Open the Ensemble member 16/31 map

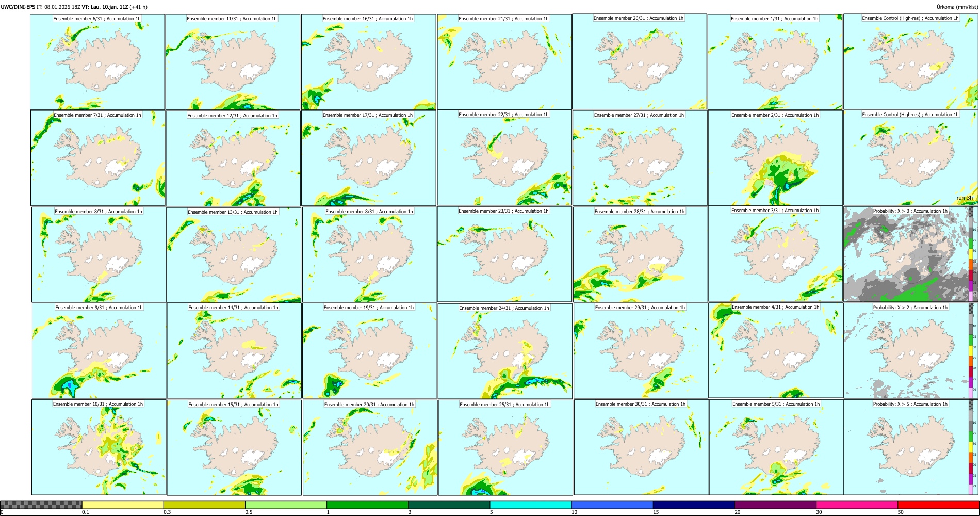click(368, 62)
